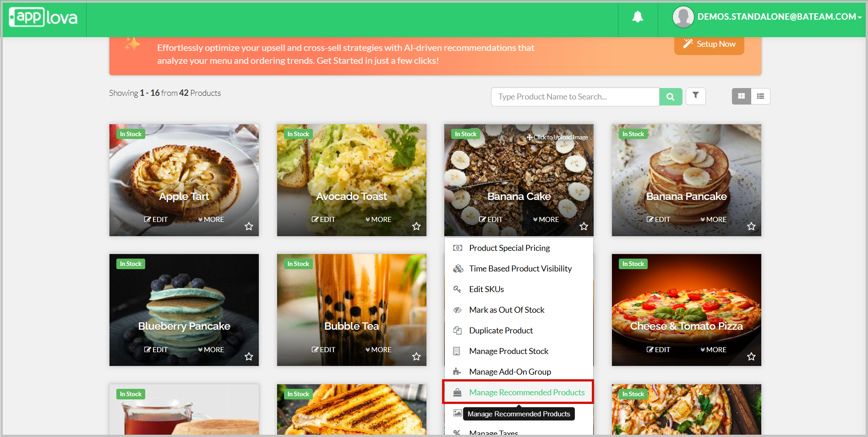Viewport: 868px width, 437px height.
Task: Click the green search magnifier button
Action: coord(671,97)
